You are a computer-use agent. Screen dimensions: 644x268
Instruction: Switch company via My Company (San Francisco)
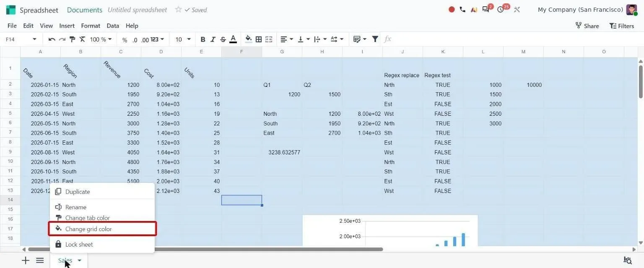coord(580,10)
